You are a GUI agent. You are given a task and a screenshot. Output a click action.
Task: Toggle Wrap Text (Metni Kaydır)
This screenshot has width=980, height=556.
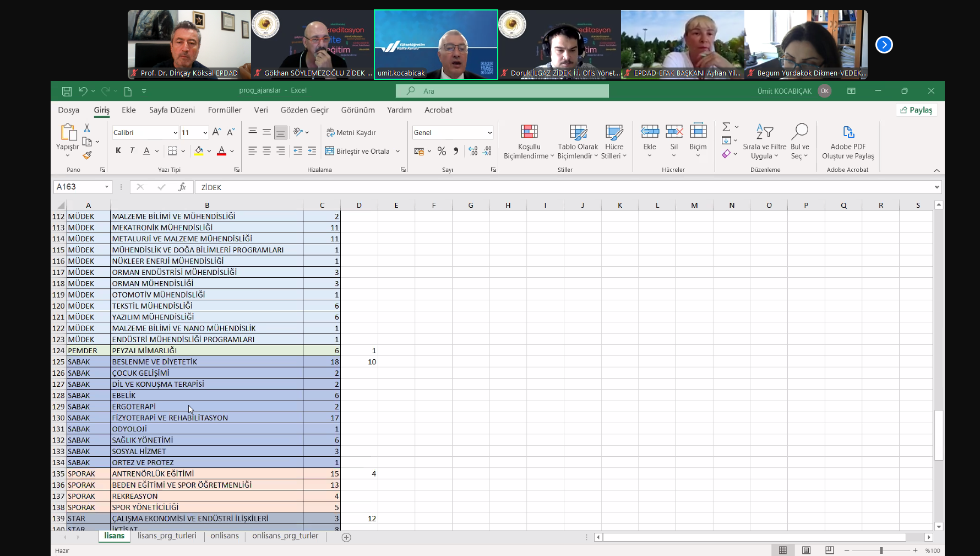pos(351,133)
